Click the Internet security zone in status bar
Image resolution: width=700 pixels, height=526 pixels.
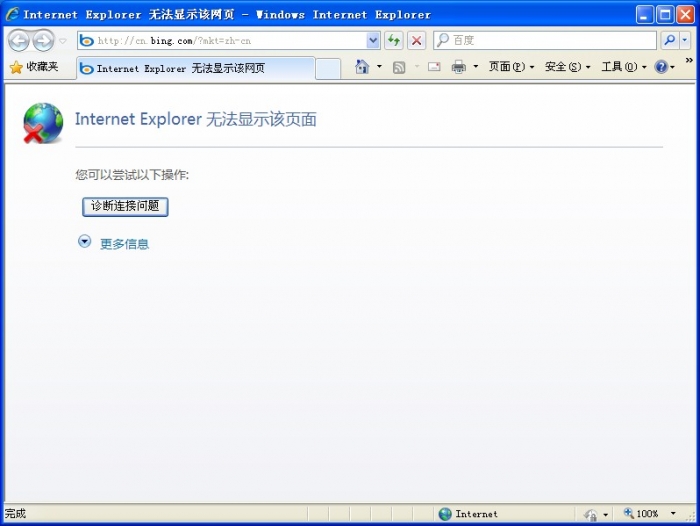tap(468, 514)
